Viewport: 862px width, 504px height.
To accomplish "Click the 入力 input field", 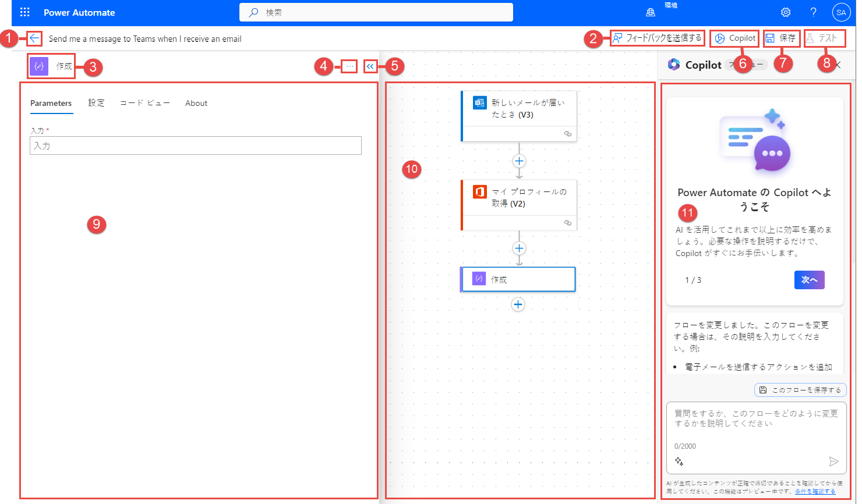I will coord(196,145).
